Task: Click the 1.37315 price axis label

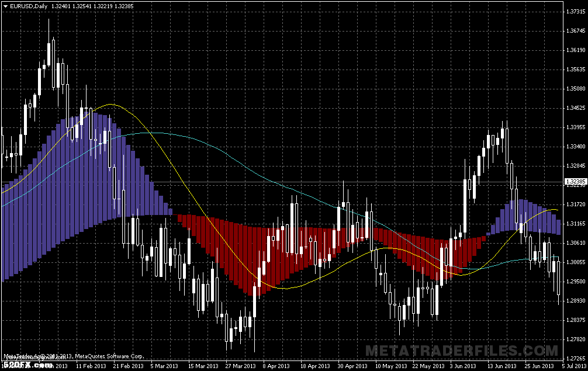Action: pos(575,12)
